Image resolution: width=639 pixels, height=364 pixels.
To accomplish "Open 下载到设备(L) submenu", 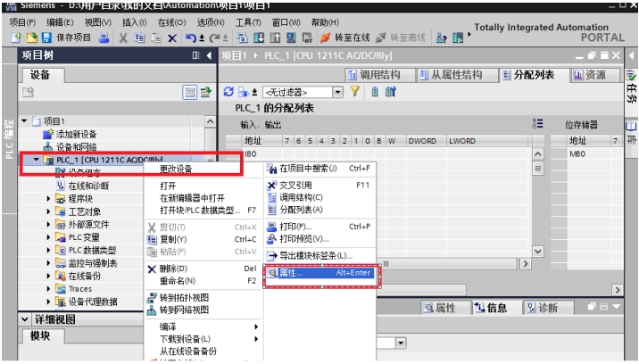I will tap(203, 339).
